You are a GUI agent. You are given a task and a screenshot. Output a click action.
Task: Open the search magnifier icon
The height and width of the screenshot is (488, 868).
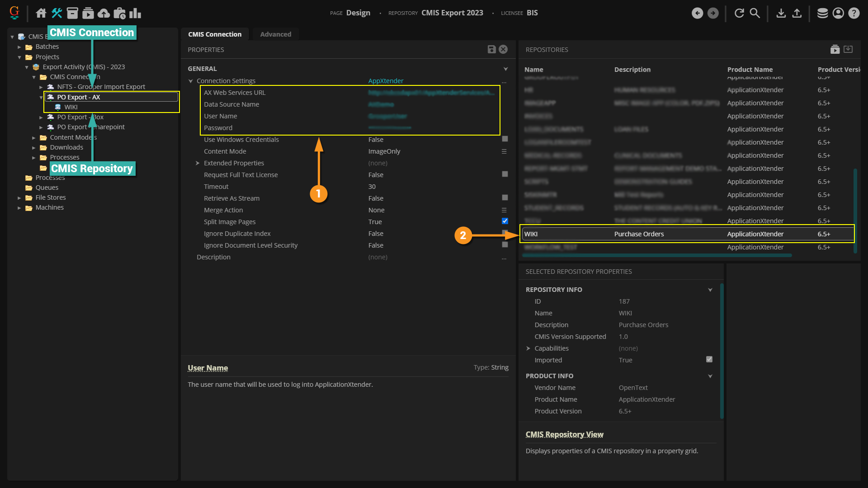pos(755,13)
